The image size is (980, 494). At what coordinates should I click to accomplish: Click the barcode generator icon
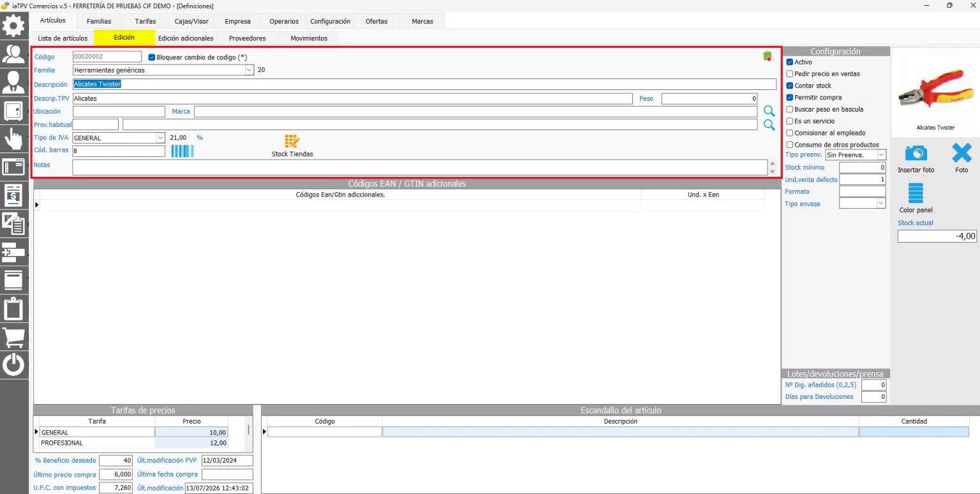pos(182,151)
